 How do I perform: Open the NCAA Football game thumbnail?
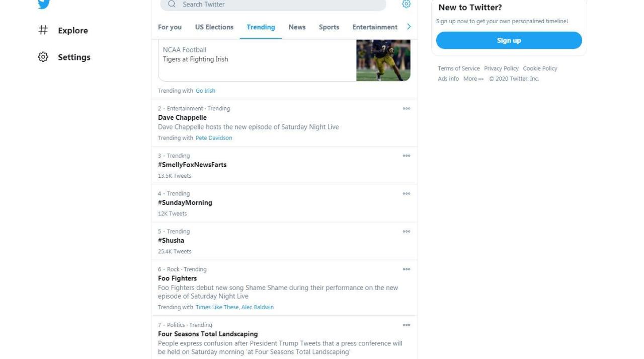tap(383, 60)
